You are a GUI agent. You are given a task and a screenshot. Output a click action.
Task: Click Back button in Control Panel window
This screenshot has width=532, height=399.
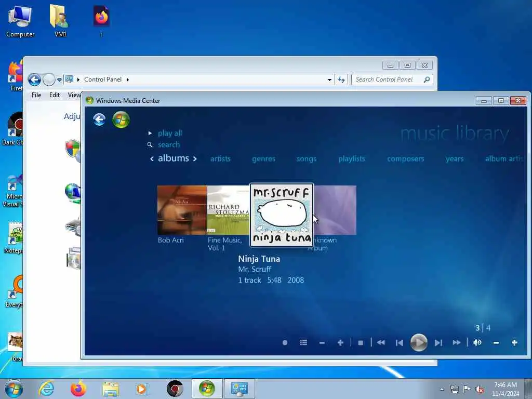point(34,79)
